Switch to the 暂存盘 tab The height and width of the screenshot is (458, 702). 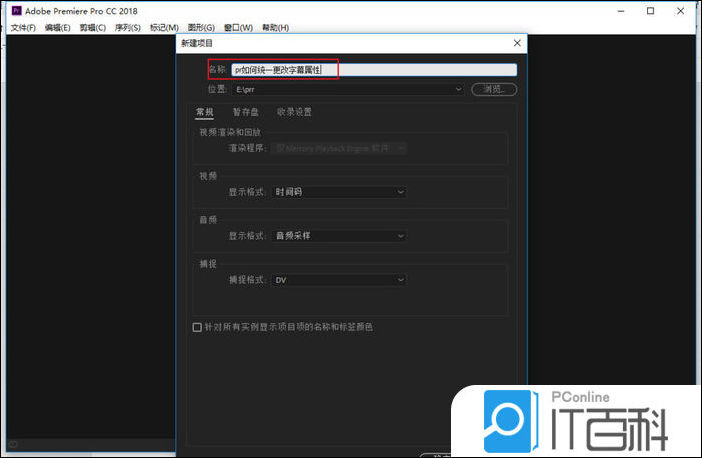coord(245,112)
